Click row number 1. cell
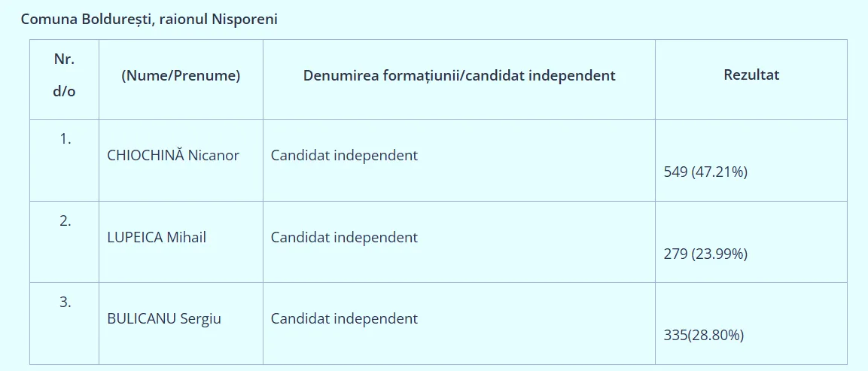 (x=65, y=139)
